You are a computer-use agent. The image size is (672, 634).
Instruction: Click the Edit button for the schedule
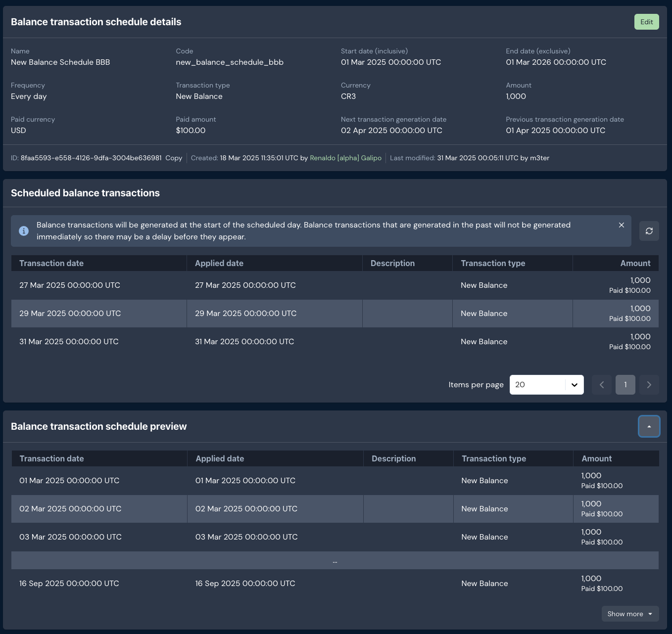(x=646, y=22)
